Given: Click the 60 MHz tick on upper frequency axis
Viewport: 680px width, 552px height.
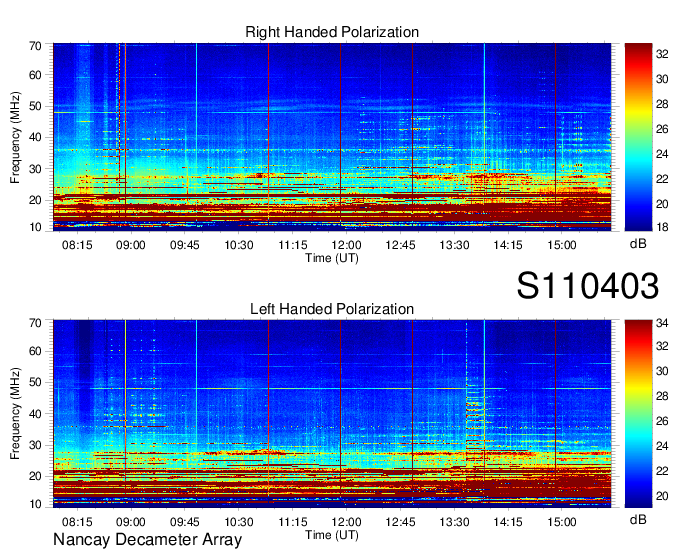Looking at the screenshot, I should click(35, 75).
